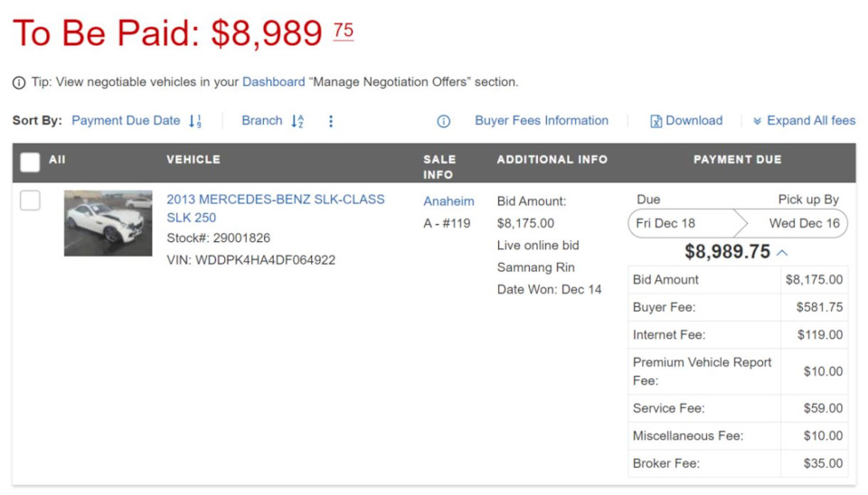
Task: Click the Payment Due column header
Action: (x=738, y=160)
